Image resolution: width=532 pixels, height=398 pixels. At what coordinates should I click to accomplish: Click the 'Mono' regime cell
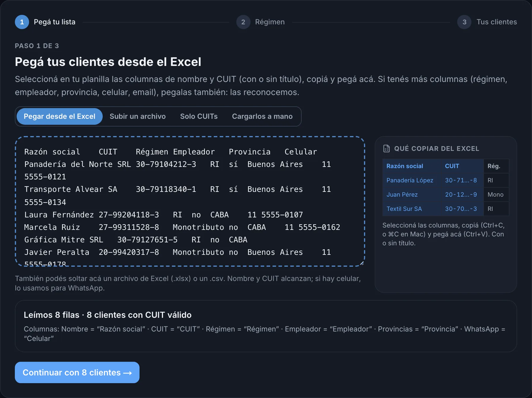[496, 195]
